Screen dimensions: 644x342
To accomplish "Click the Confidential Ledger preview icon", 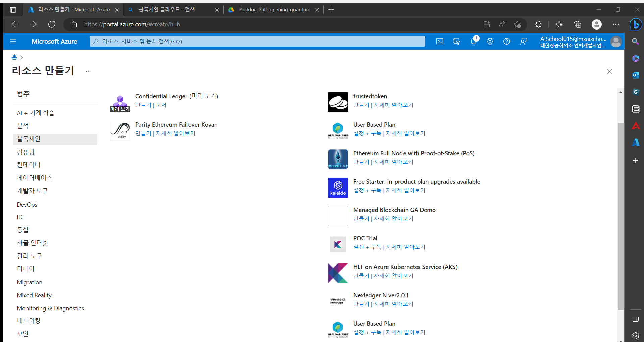I will (120, 103).
